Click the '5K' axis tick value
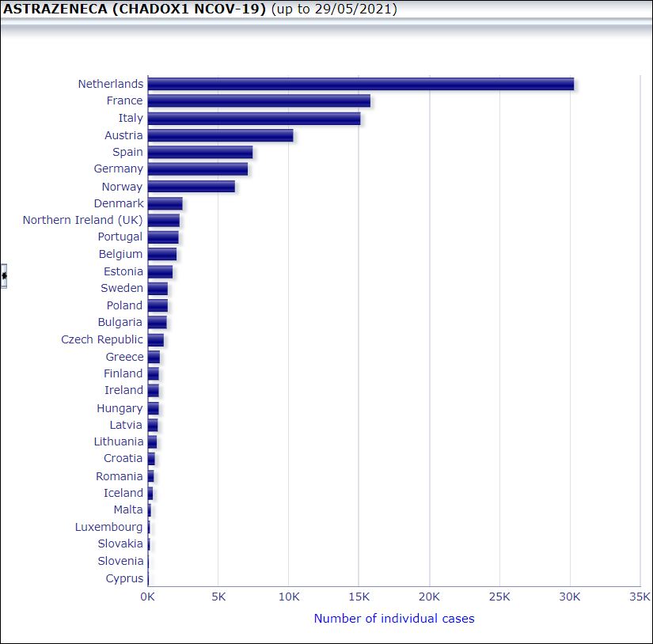This screenshot has height=644, width=653. pyautogui.click(x=218, y=597)
